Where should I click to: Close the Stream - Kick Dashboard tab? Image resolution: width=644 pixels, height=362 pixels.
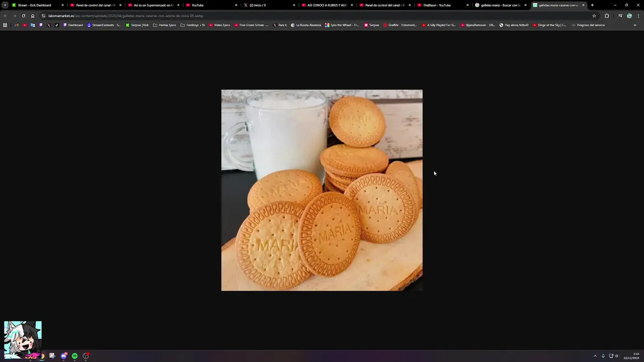[x=62, y=5]
